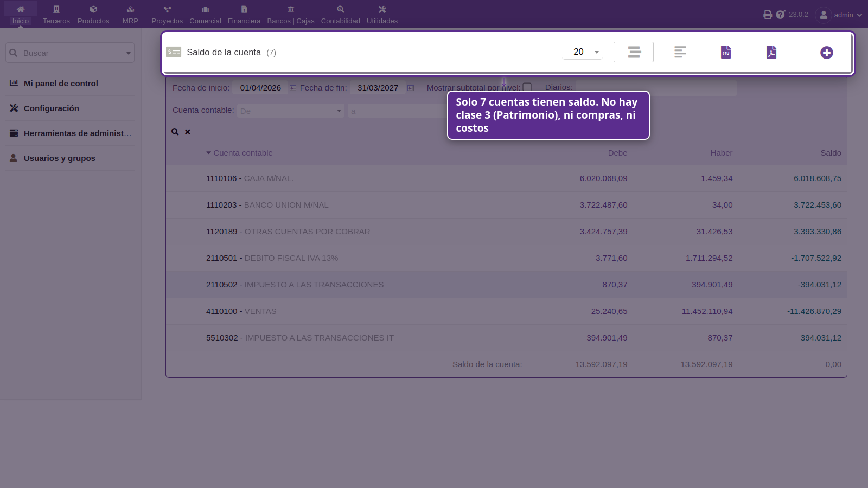Toggle Mostrar subtotal por nivel checkbox
Viewport: 868px width, 488px height.
tap(527, 87)
